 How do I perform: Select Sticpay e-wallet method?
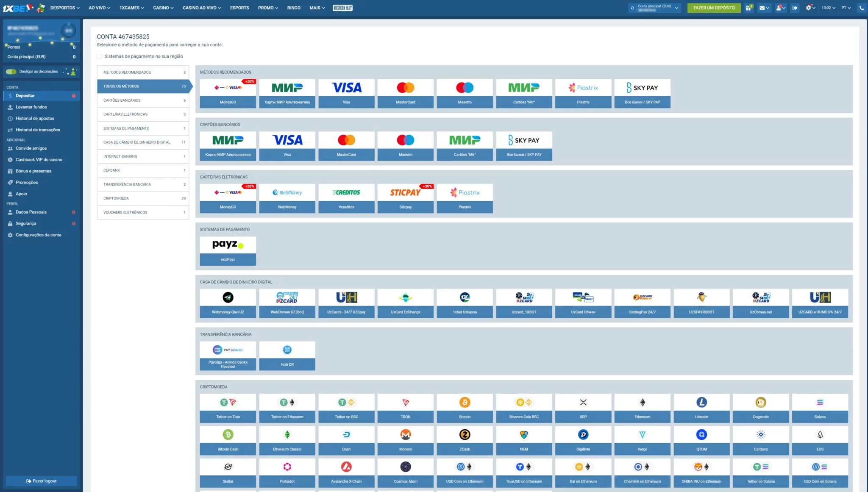tap(405, 198)
